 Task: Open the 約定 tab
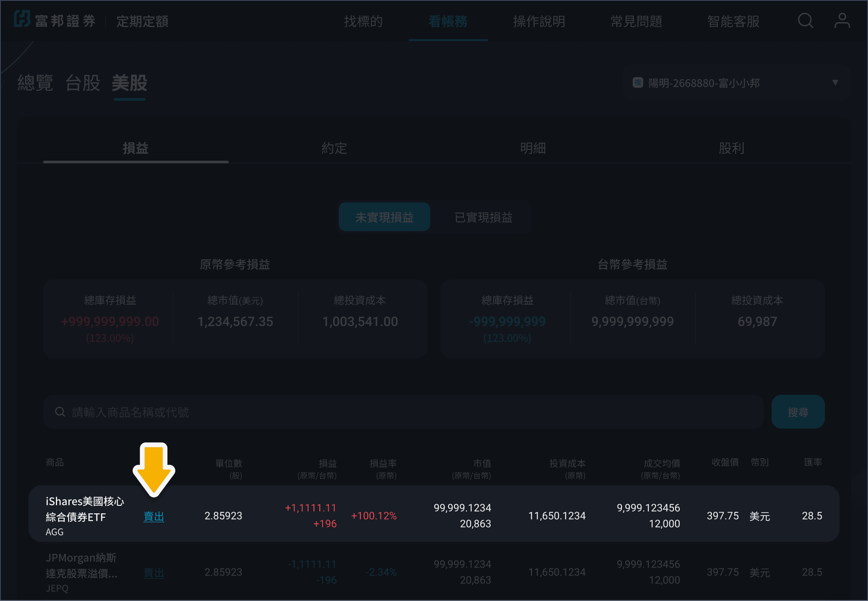pyautogui.click(x=334, y=148)
